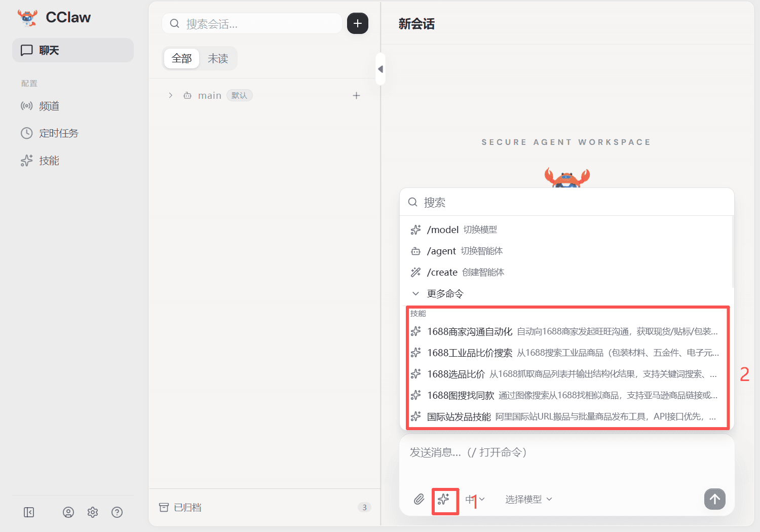The image size is (760, 532).
Task: Select 频道 in the configuration sidebar
Action: pyautogui.click(x=48, y=106)
